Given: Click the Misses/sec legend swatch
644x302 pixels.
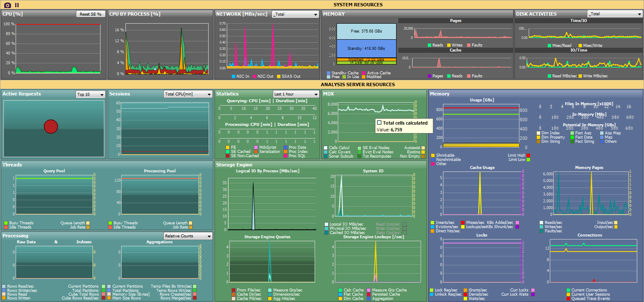Looking at the screenshot, I should coord(463,223).
